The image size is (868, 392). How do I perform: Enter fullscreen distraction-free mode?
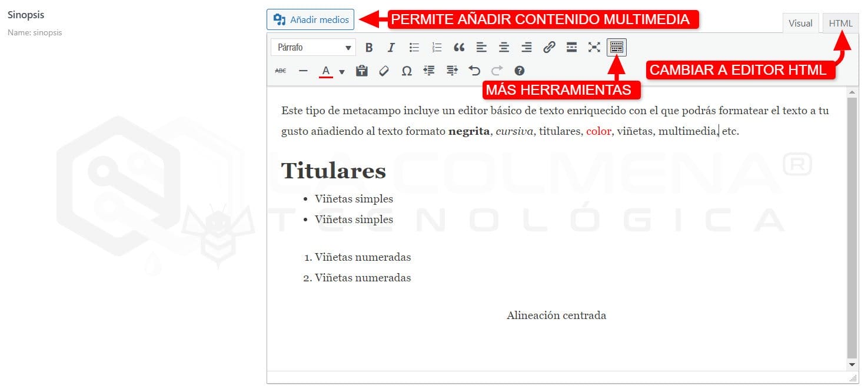(594, 48)
